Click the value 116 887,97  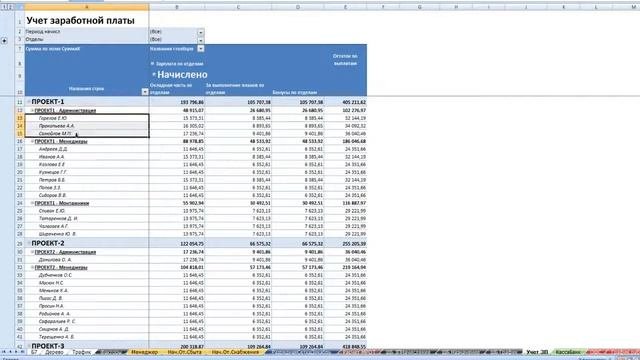[345, 203]
